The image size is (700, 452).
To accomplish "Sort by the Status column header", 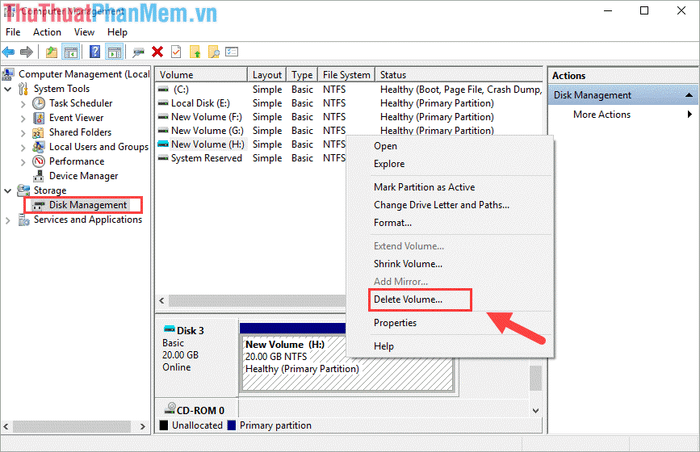I will click(x=459, y=75).
